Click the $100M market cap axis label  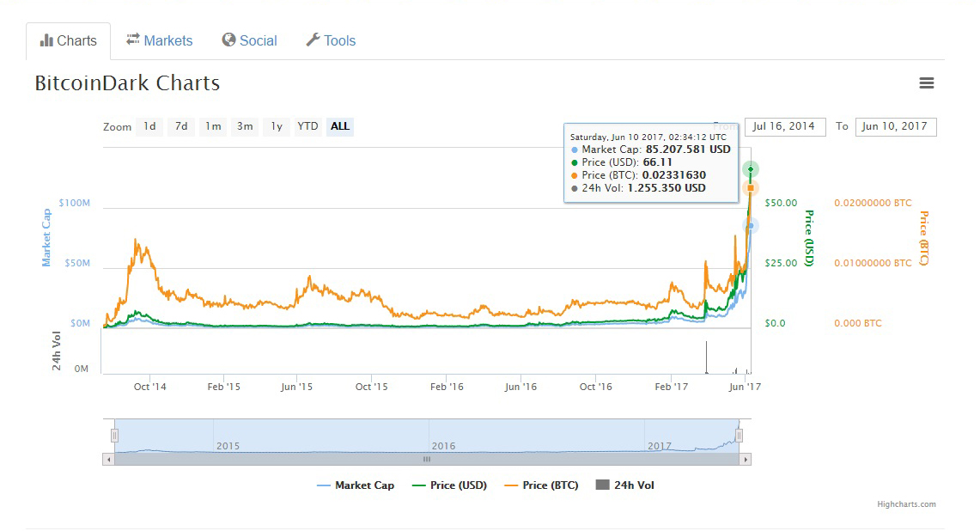click(75, 203)
